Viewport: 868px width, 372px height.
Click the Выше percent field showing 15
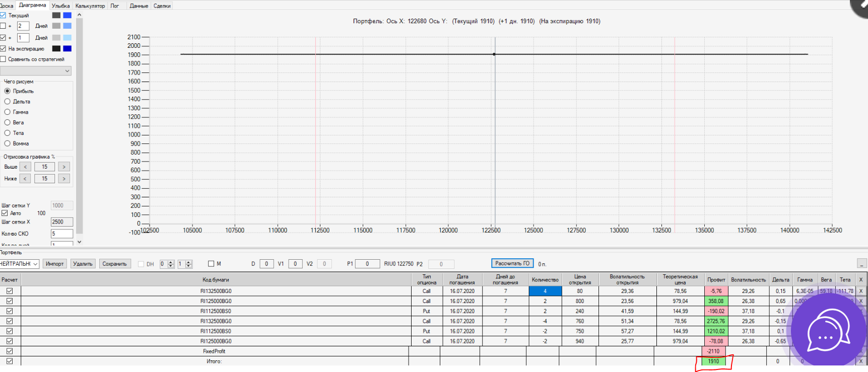coord(45,167)
